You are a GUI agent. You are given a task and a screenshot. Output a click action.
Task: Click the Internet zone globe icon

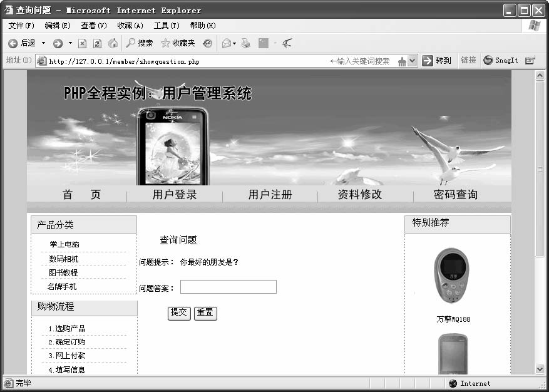(x=453, y=383)
